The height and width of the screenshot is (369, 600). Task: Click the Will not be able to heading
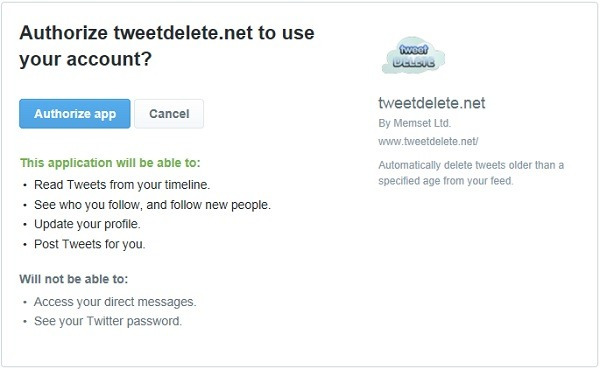[x=73, y=279]
